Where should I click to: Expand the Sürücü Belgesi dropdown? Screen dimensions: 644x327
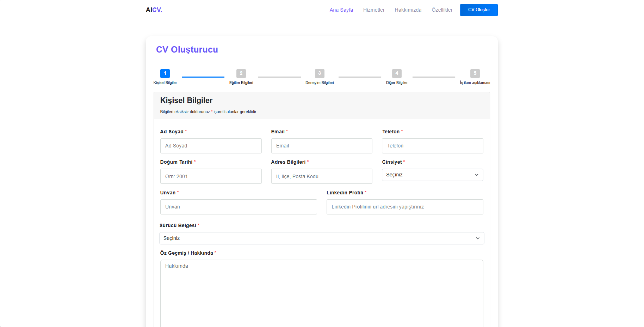click(x=321, y=238)
